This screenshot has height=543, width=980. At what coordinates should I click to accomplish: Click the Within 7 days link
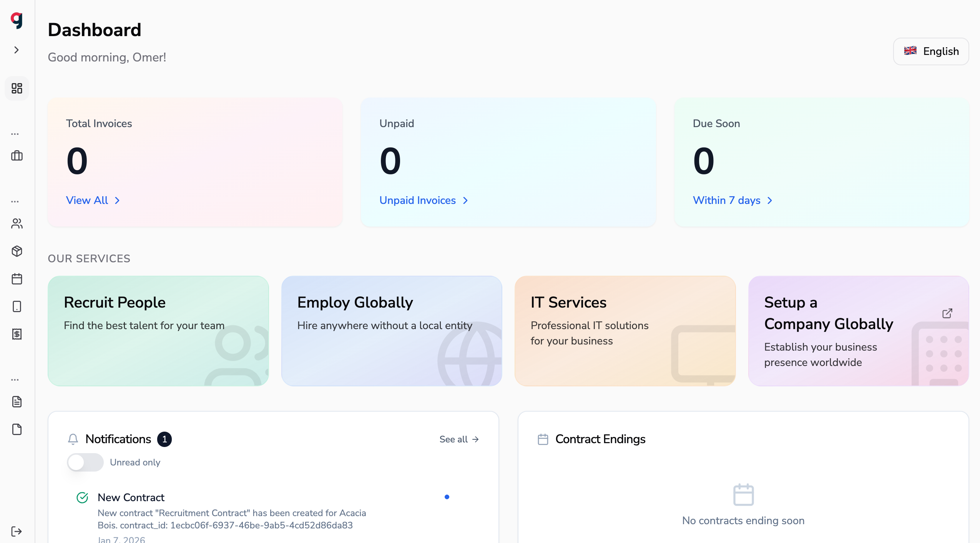point(733,200)
